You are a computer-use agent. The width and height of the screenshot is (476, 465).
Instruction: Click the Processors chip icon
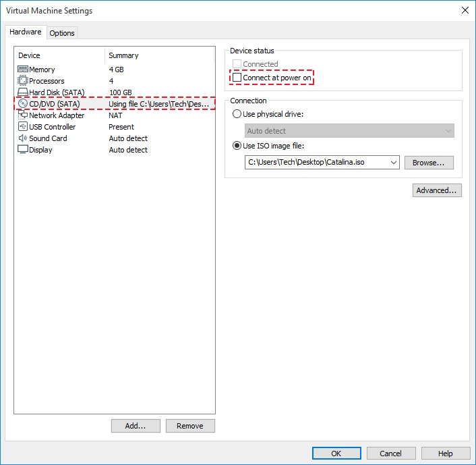(x=22, y=81)
